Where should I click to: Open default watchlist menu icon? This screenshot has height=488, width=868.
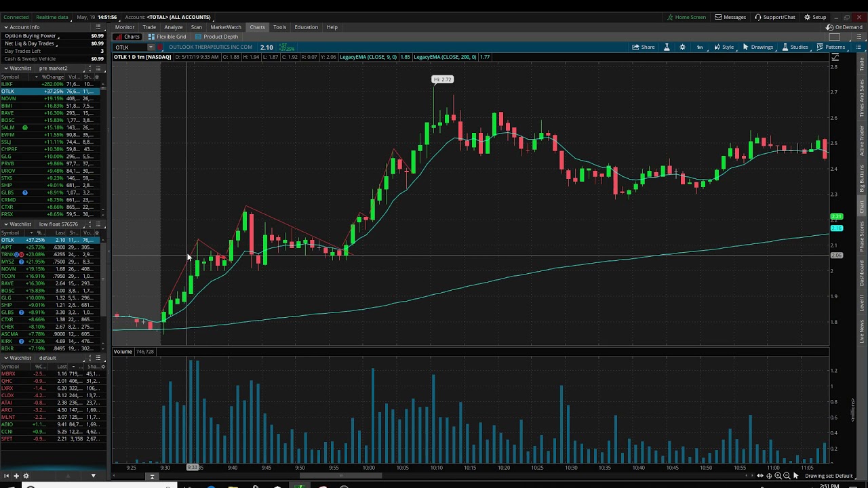point(98,358)
